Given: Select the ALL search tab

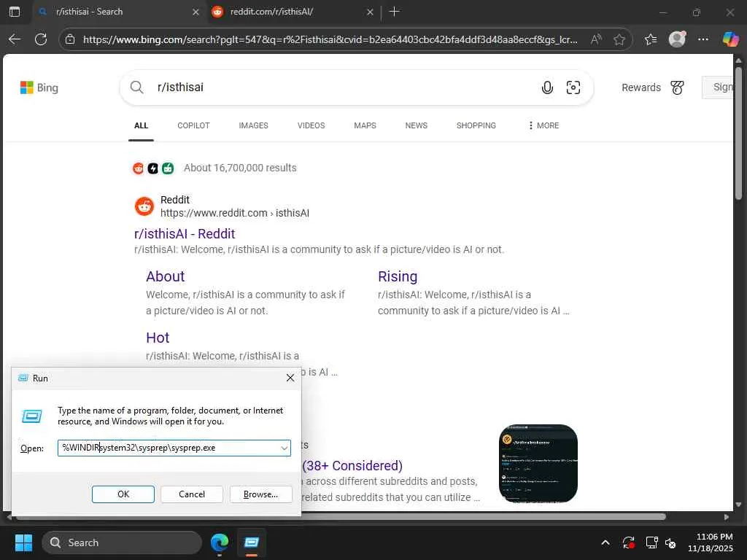Looking at the screenshot, I should pos(141,125).
